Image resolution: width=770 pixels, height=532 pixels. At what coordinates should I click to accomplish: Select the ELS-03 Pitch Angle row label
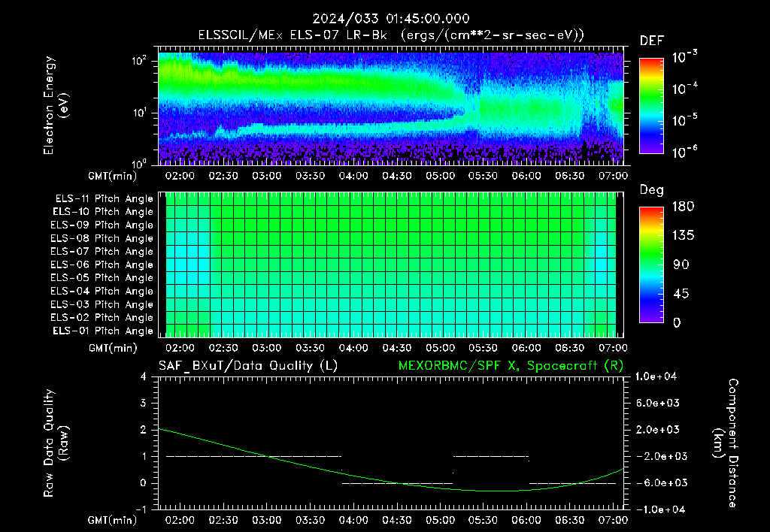coord(102,304)
